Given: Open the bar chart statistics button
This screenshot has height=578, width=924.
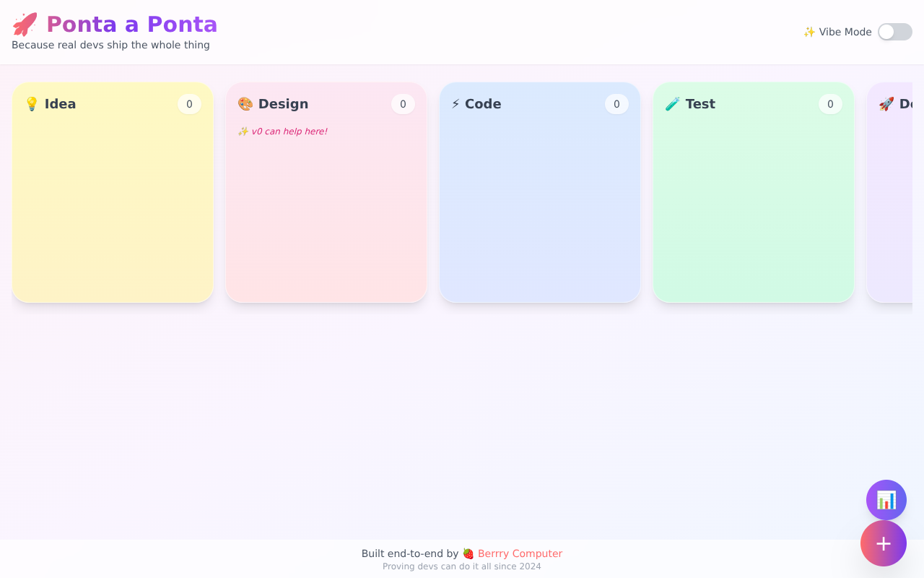Looking at the screenshot, I should pyautogui.click(x=886, y=500).
